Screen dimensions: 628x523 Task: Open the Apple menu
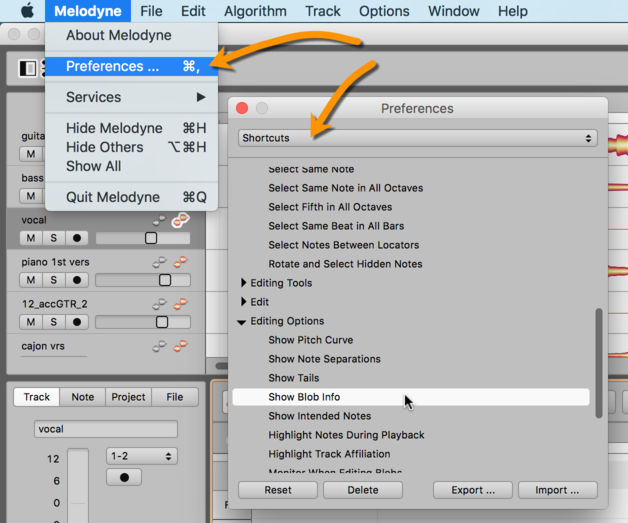coord(27,11)
